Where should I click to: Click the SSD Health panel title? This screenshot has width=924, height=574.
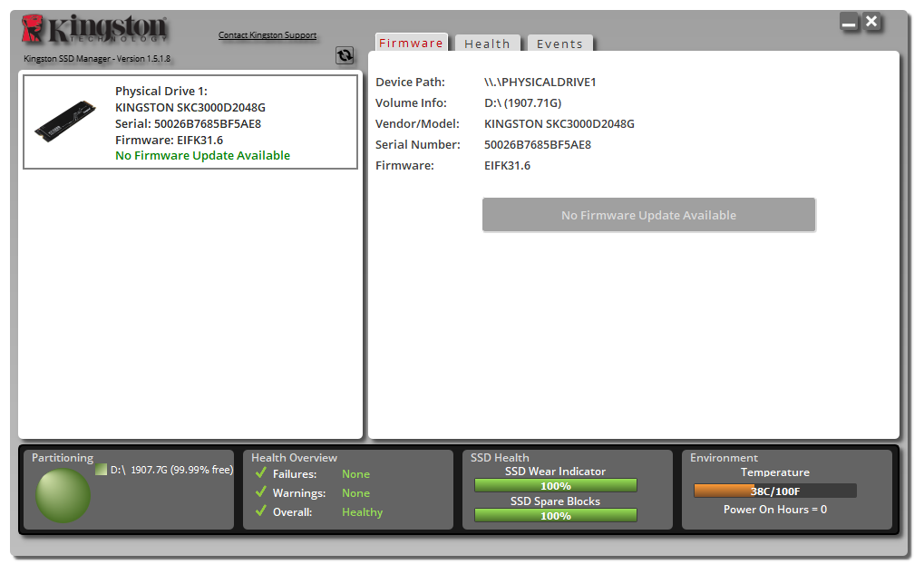point(500,458)
